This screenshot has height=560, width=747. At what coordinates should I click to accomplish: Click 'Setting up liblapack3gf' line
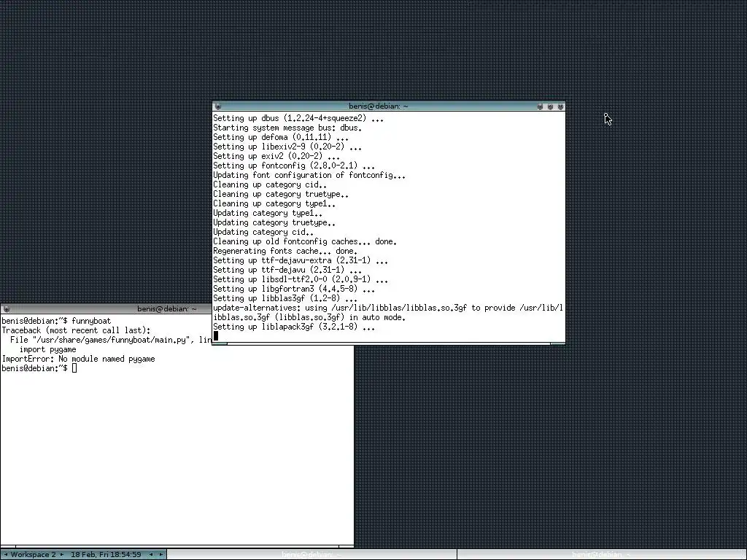pos(294,327)
